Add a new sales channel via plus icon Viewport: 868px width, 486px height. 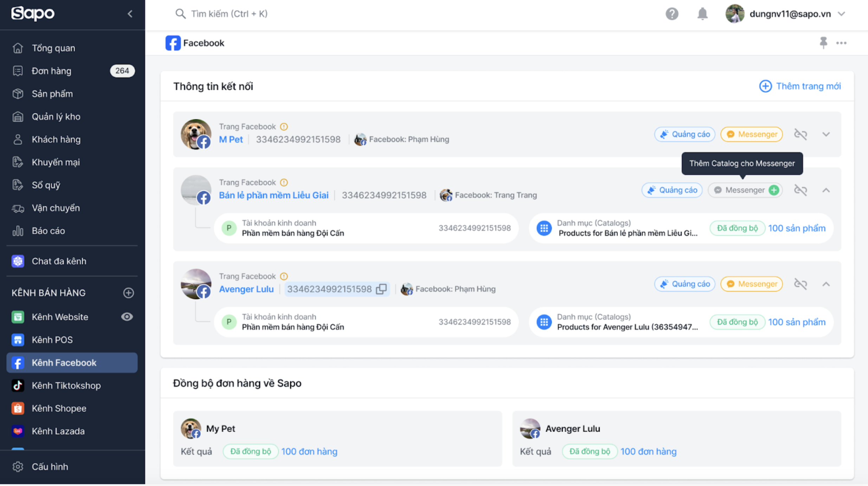(x=128, y=293)
